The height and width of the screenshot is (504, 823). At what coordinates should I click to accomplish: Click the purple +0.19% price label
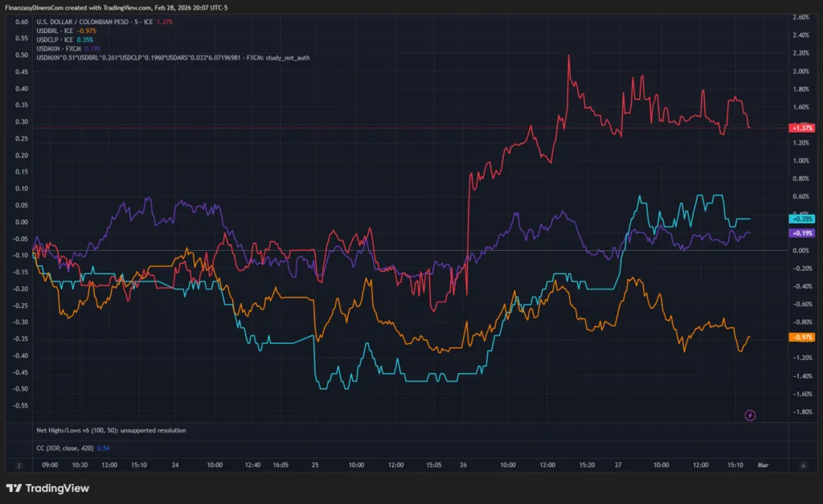801,232
